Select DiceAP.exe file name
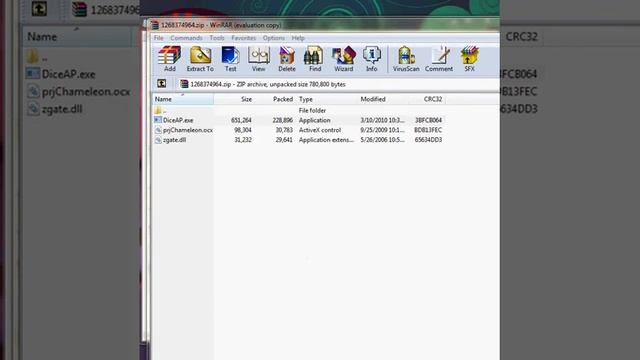This screenshot has height=360, width=640. point(178,120)
